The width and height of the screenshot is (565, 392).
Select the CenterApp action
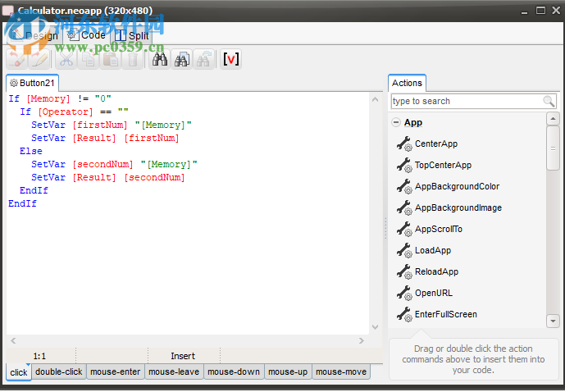click(x=435, y=144)
